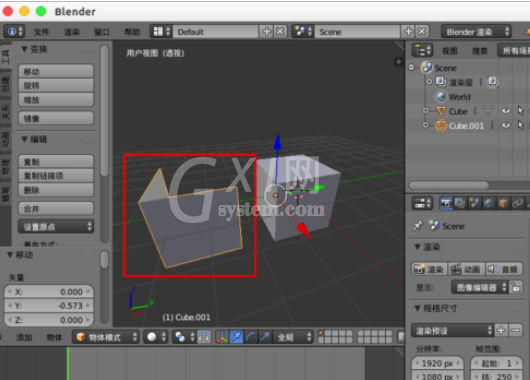Open the info editor type selector
The image size is (530, 380).
click(x=14, y=31)
